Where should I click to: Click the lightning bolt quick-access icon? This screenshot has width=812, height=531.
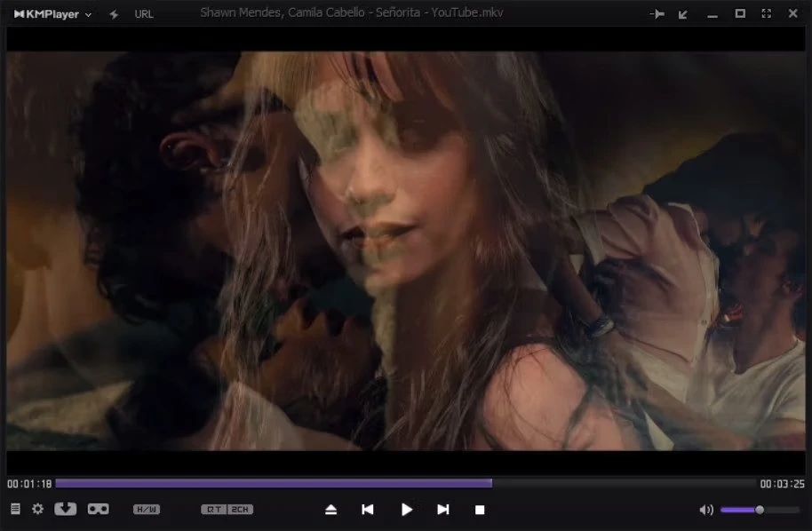tap(114, 14)
